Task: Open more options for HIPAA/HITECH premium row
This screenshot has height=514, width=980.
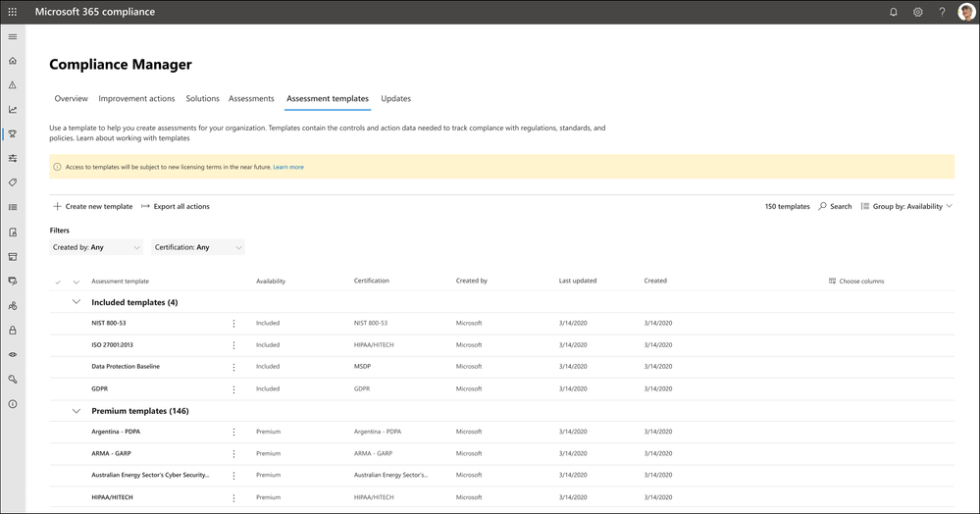Action: [x=233, y=497]
